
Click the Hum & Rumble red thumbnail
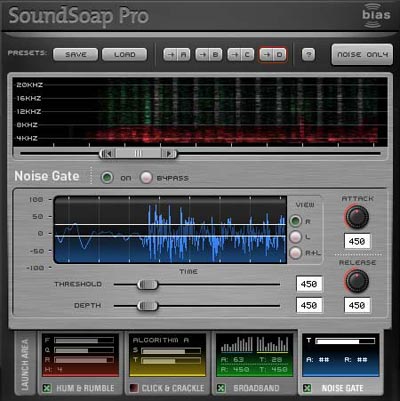(x=80, y=355)
